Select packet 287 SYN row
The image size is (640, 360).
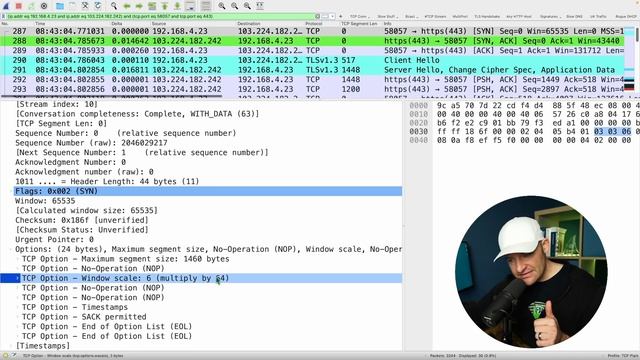click(x=312, y=31)
